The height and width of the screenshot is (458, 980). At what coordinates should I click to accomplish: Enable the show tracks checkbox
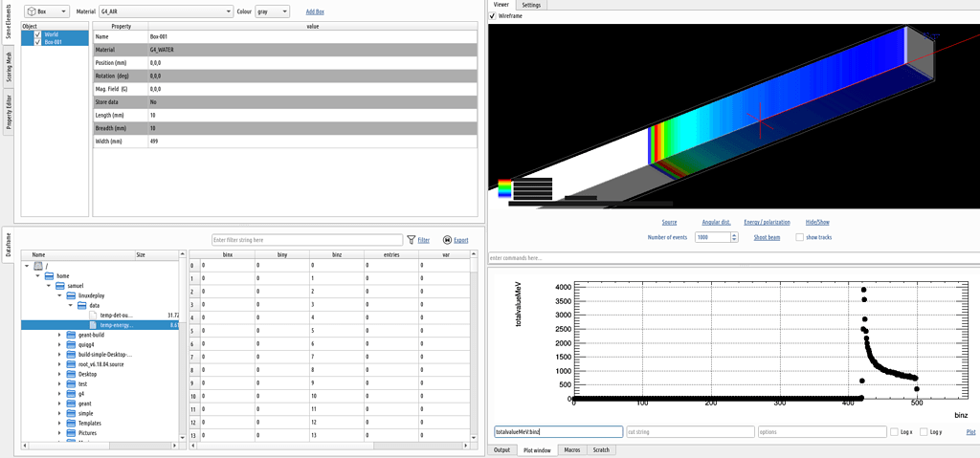800,237
